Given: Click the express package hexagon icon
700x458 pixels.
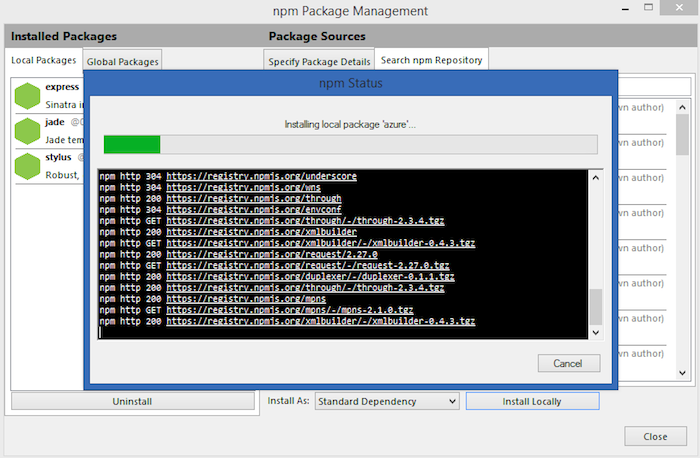Looking at the screenshot, I should coord(28,97).
